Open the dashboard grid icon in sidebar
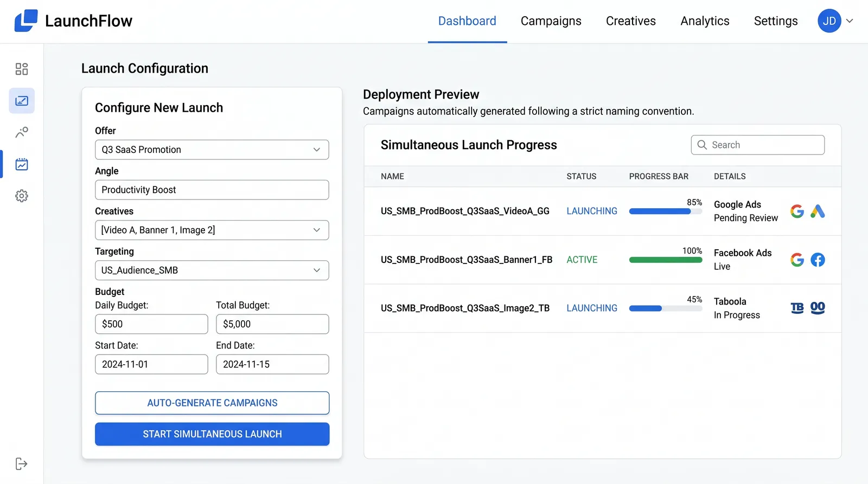This screenshot has width=868, height=484. (x=22, y=69)
